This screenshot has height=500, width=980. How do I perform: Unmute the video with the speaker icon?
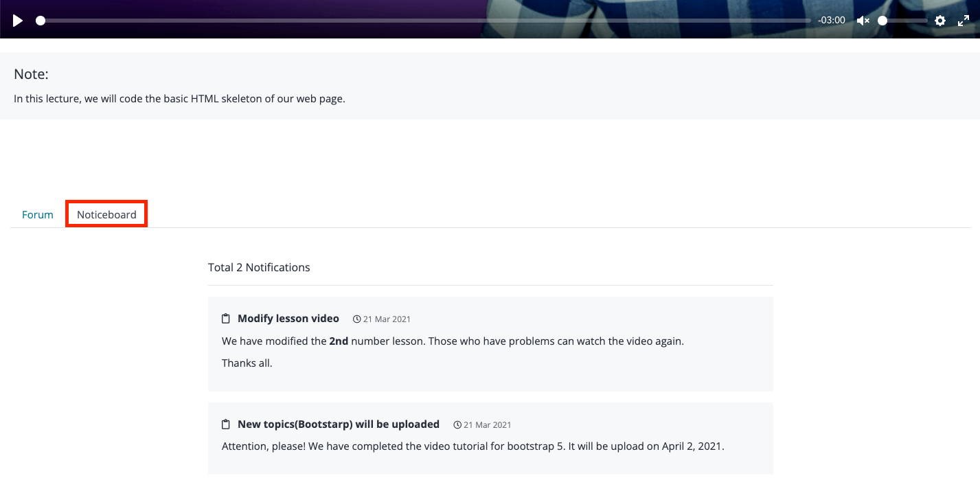pos(863,21)
